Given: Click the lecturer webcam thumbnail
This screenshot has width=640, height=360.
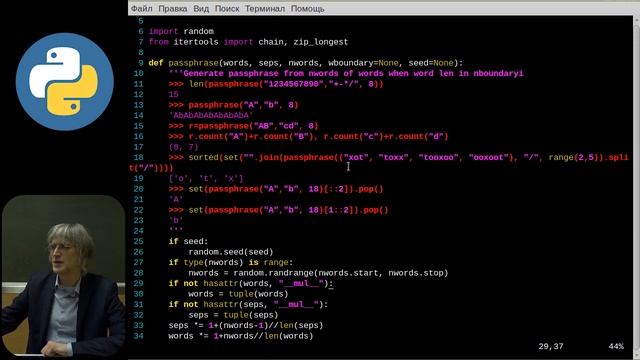Looking at the screenshot, I should coord(63,275).
